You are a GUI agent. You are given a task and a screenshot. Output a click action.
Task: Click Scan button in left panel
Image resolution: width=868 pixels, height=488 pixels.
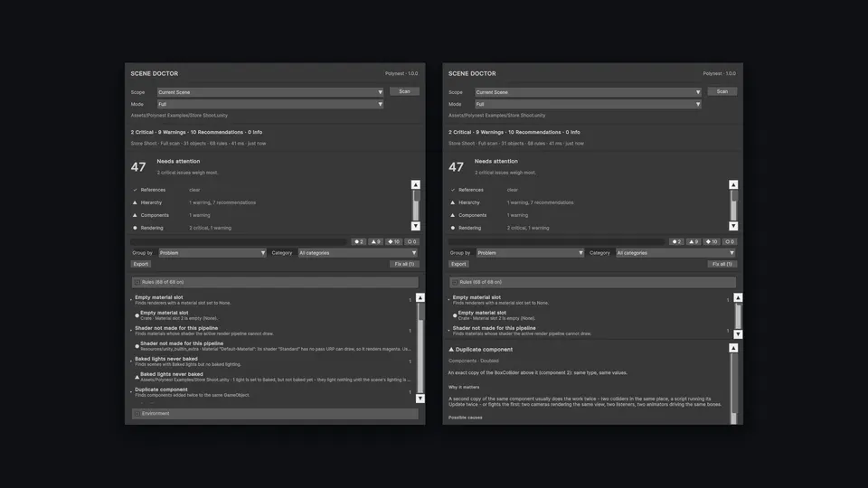[x=405, y=91]
